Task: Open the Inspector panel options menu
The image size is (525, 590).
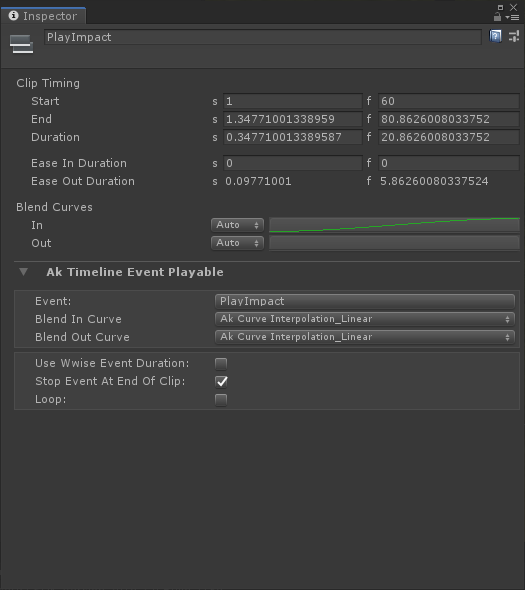Action: click(x=513, y=17)
